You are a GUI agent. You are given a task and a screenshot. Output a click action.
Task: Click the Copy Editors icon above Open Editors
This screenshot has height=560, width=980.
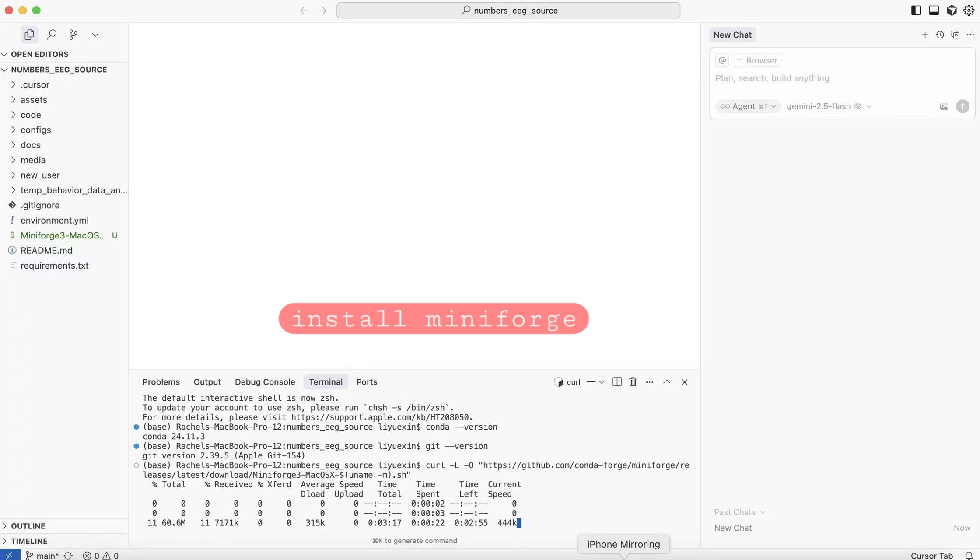(x=29, y=35)
